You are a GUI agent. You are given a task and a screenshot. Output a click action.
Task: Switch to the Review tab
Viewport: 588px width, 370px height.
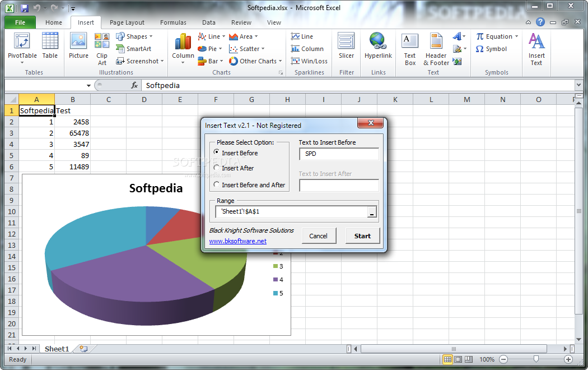[241, 22]
